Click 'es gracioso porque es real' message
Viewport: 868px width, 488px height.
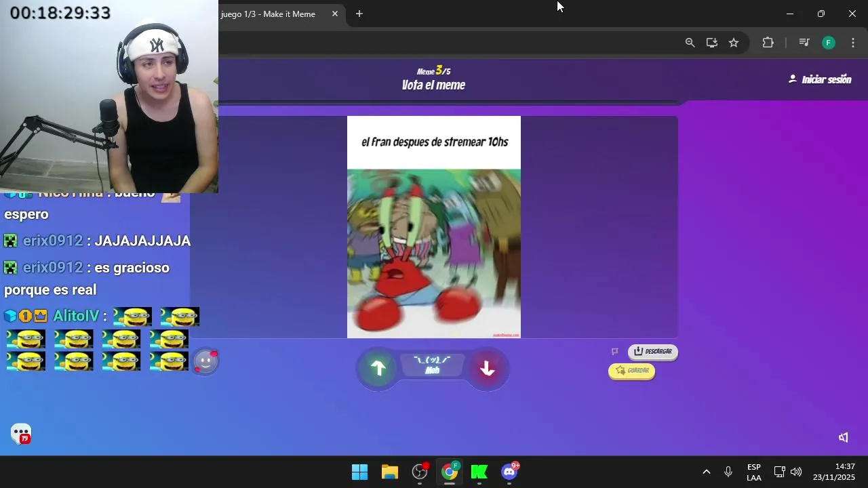pyautogui.click(x=87, y=279)
